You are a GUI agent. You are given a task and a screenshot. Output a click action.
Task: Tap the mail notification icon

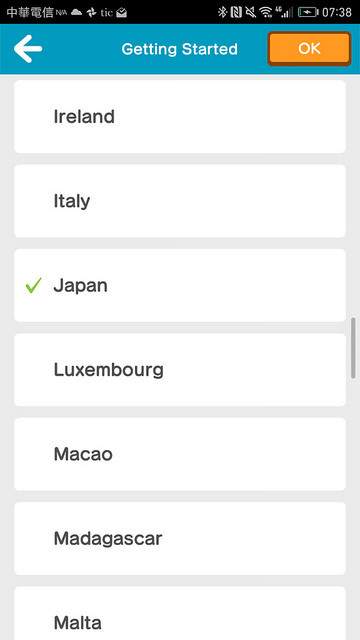point(121,13)
